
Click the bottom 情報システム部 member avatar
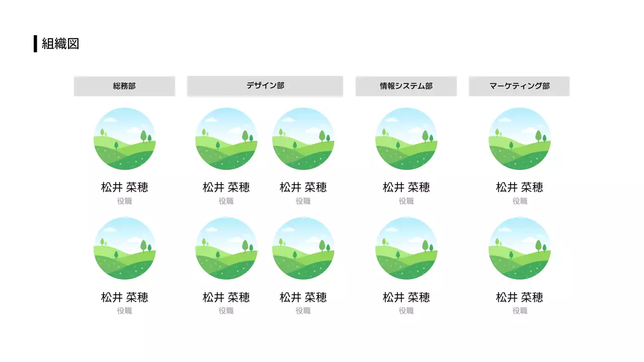coord(407,249)
